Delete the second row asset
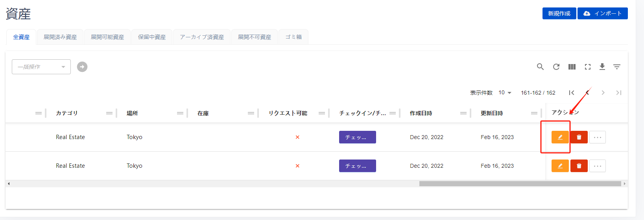This screenshot has width=644, height=220. pos(579,166)
